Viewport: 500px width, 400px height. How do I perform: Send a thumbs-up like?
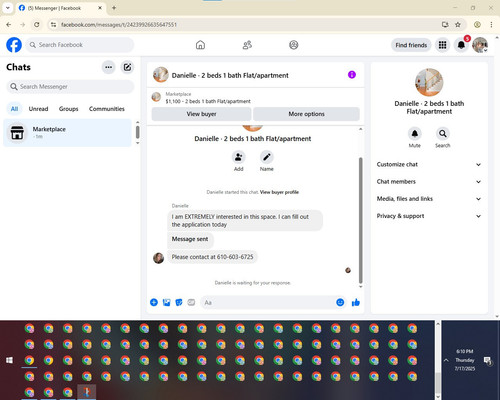pos(356,302)
